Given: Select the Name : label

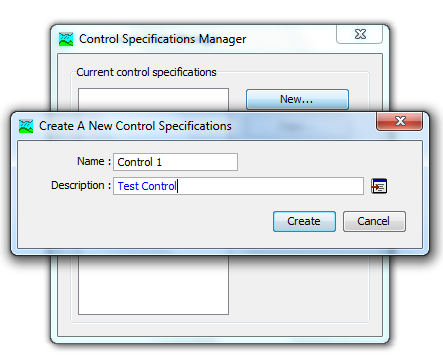Looking at the screenshot, I should pos(94,162).
